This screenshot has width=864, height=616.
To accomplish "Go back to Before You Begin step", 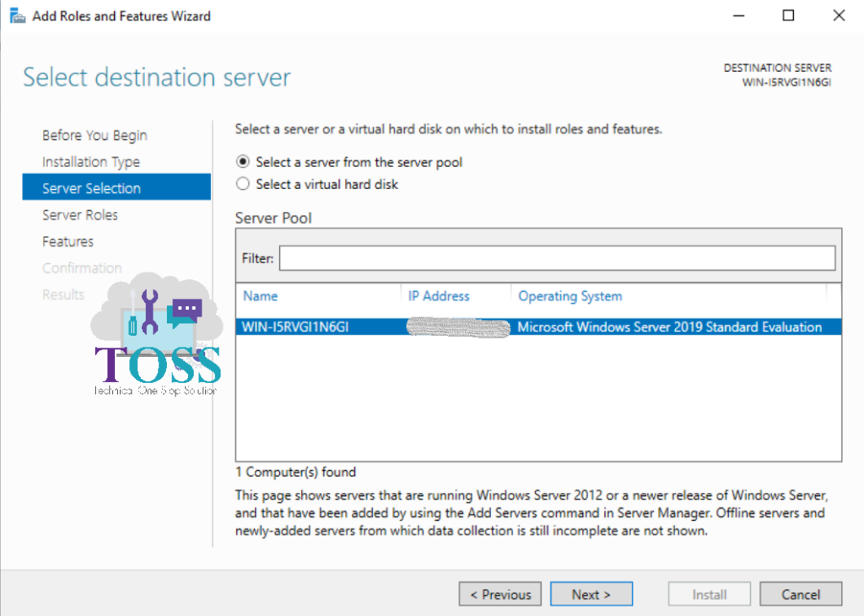I will coord(94,135).
